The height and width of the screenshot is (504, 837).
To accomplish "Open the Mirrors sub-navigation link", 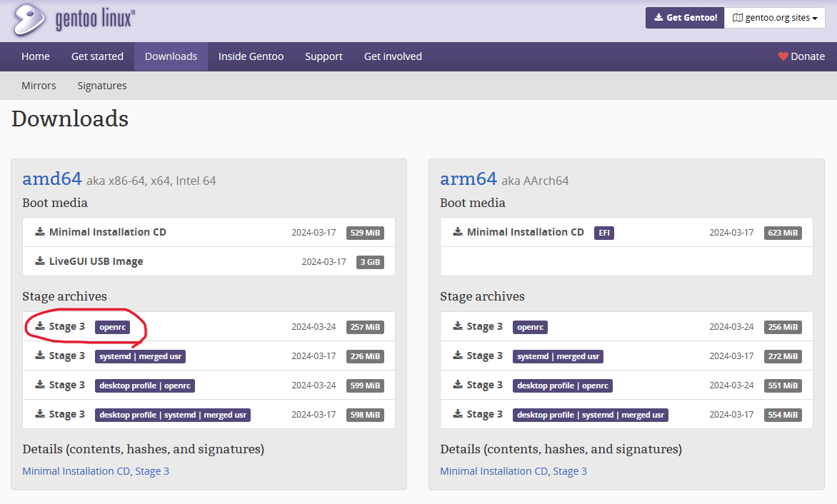I will coord(39,86).
